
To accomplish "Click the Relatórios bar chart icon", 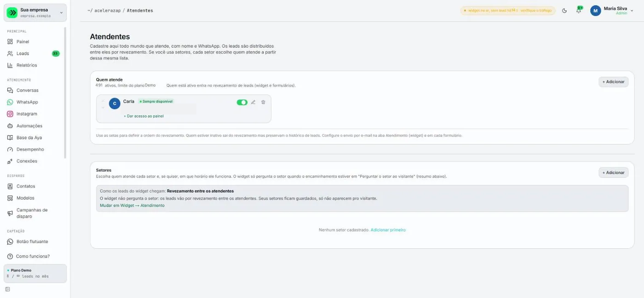I will [x=10, y=65].
